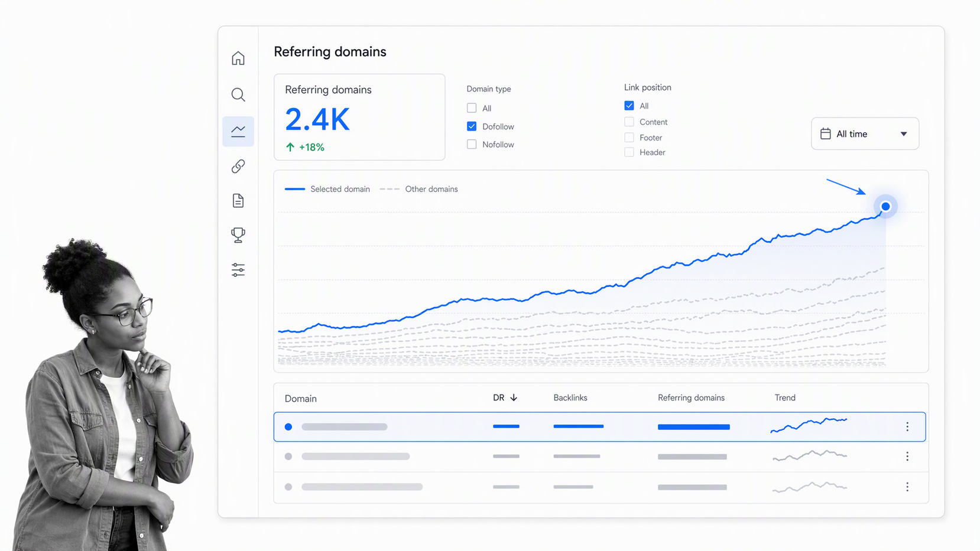Click the grey dot on second row
The image size is (980, 551).
click(288, 457)
